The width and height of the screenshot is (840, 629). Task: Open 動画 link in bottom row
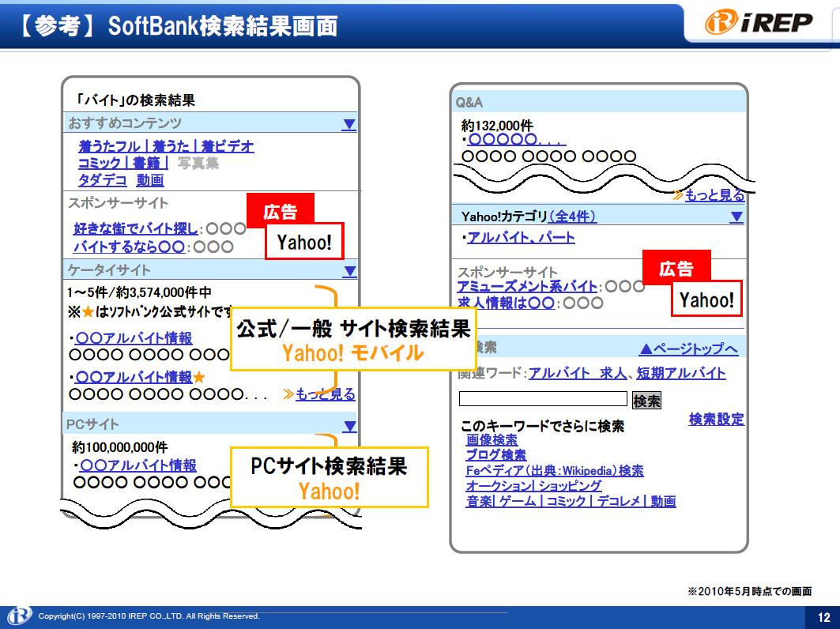663,502
